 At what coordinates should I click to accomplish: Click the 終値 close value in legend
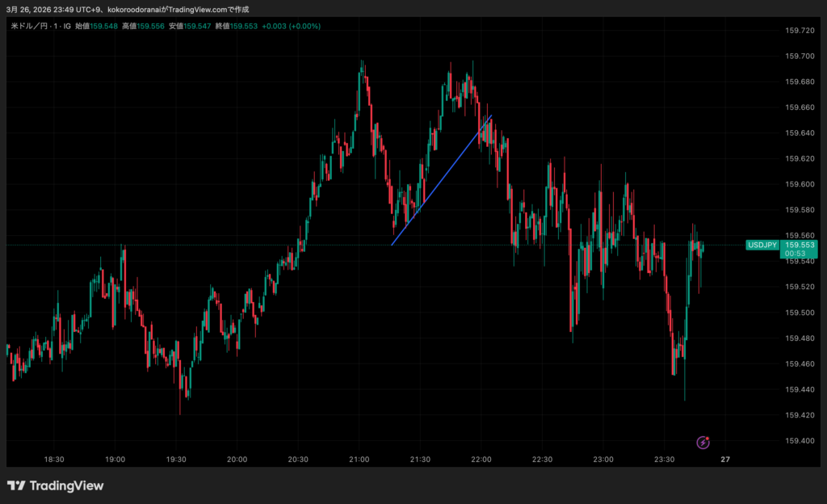[x=244, y=26]
